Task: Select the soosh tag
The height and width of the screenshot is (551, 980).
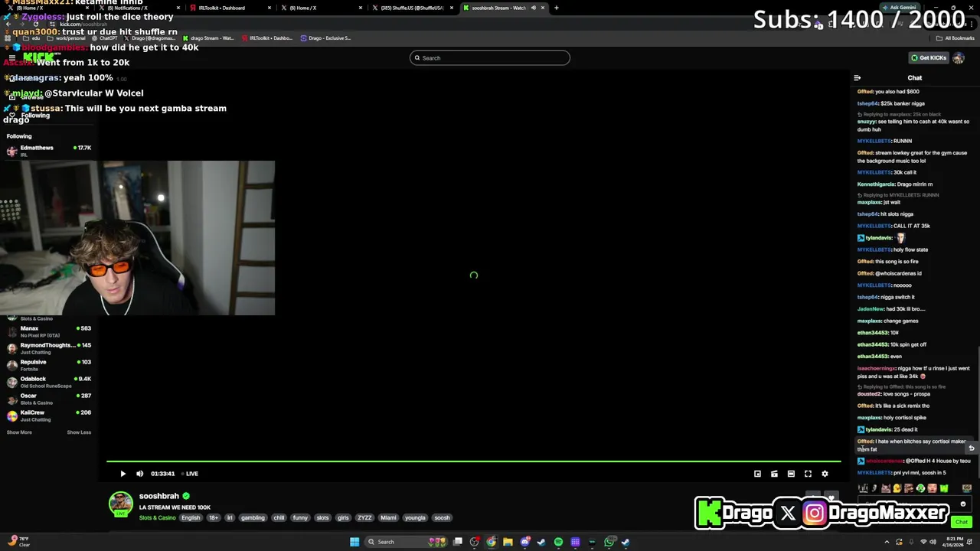Action: (442, 518)
